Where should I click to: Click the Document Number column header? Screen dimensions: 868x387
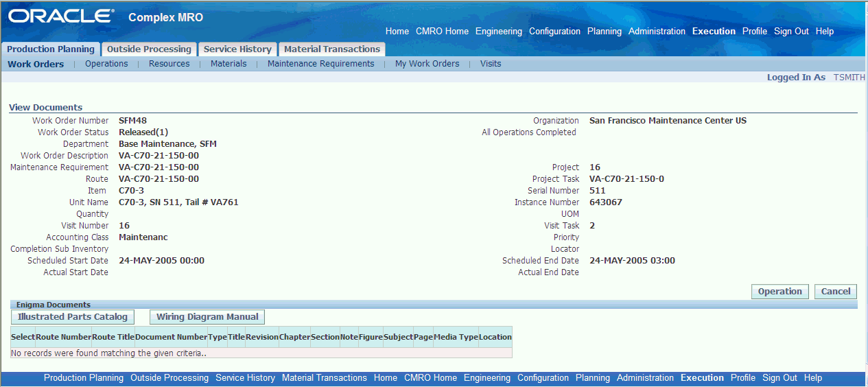[x=171, y=337]
